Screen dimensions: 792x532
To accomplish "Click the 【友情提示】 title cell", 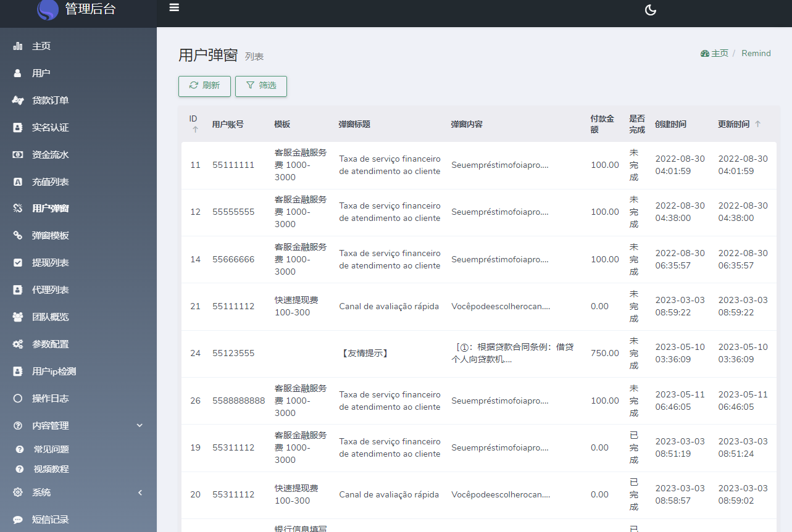I will [x=364, y=354].
